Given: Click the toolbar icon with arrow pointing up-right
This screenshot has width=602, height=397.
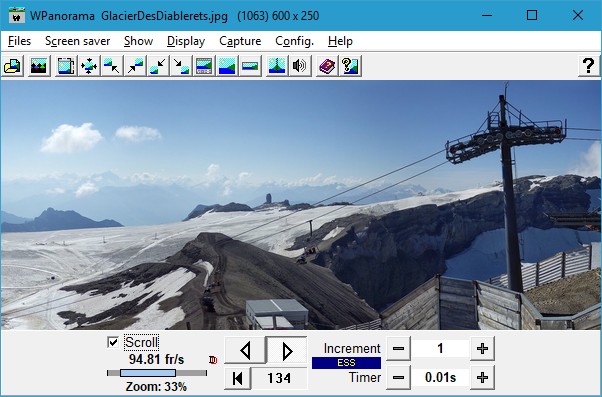Looking at the screenshot, I should [135, 66].
